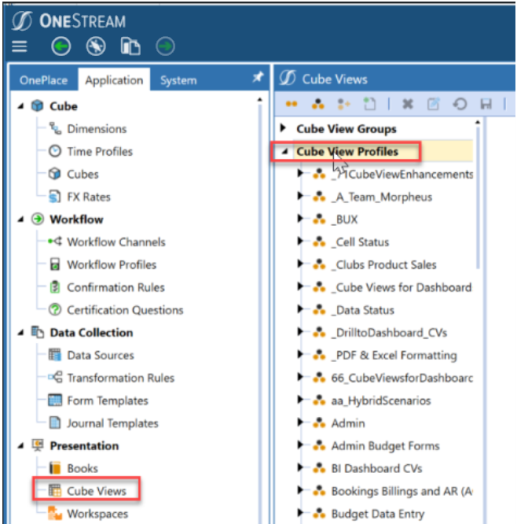Select the _Data Status profile
Screen dimensions: 517x524
(x=363, y=310)
